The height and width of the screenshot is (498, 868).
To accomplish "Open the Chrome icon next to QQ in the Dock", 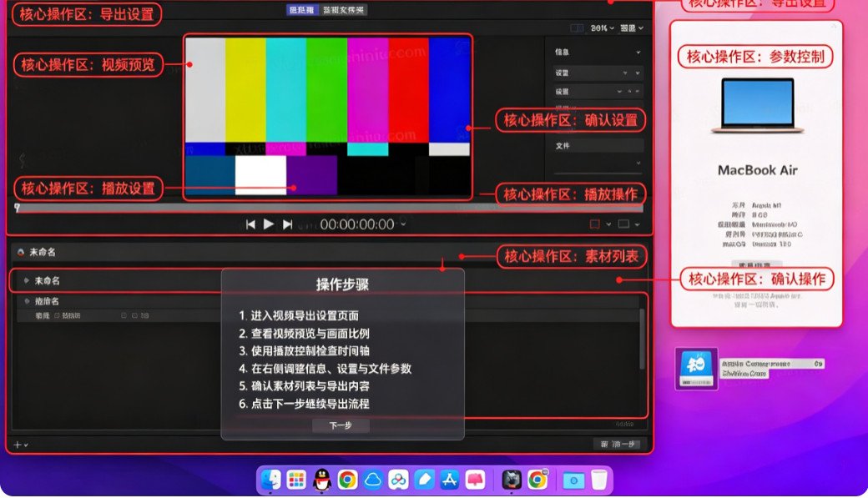I will click(x=347, y=480).
